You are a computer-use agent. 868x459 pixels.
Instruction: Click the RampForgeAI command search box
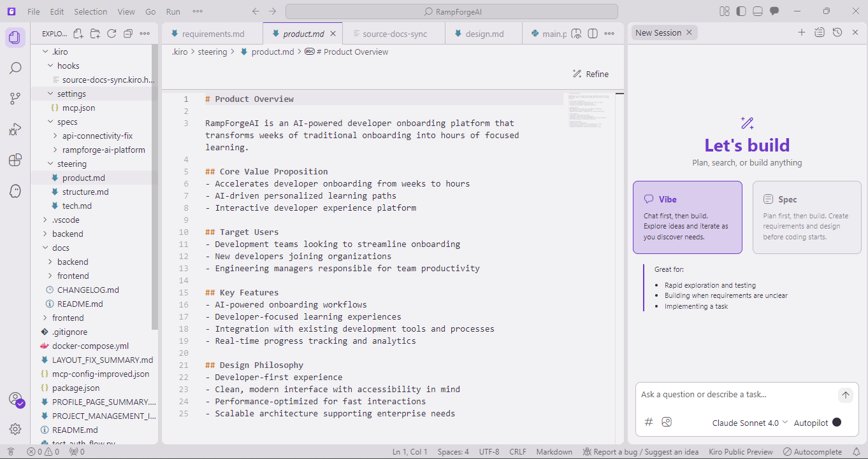pos(452,11)
